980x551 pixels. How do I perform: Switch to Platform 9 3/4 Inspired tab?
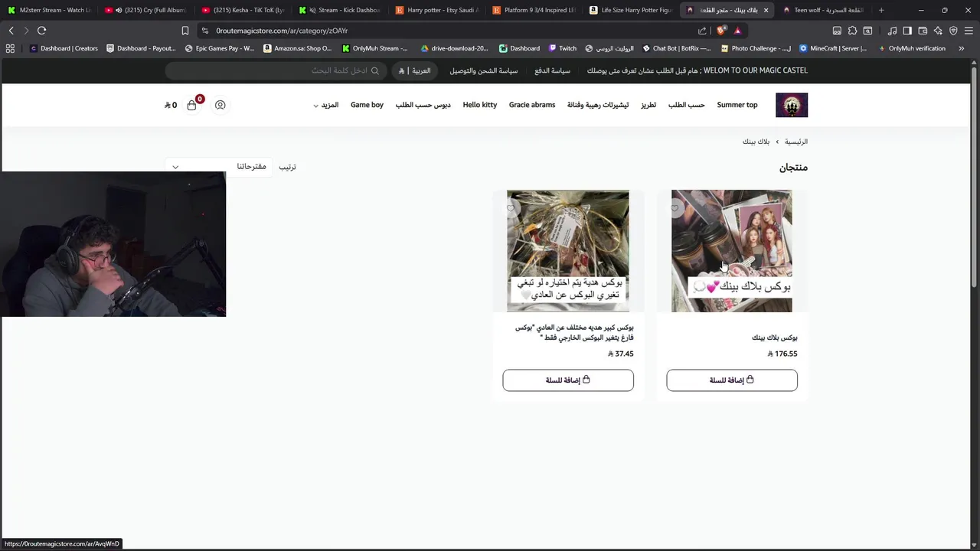[534, 10]
